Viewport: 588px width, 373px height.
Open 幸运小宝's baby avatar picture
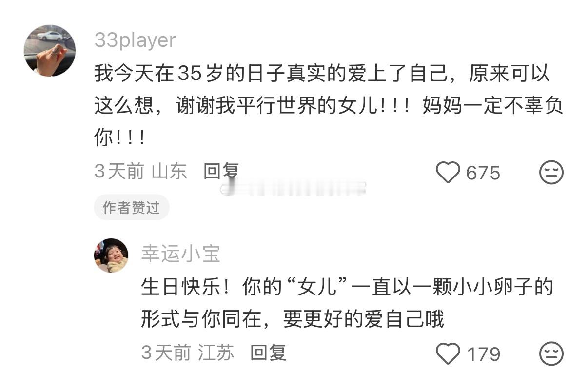point(111,255)
